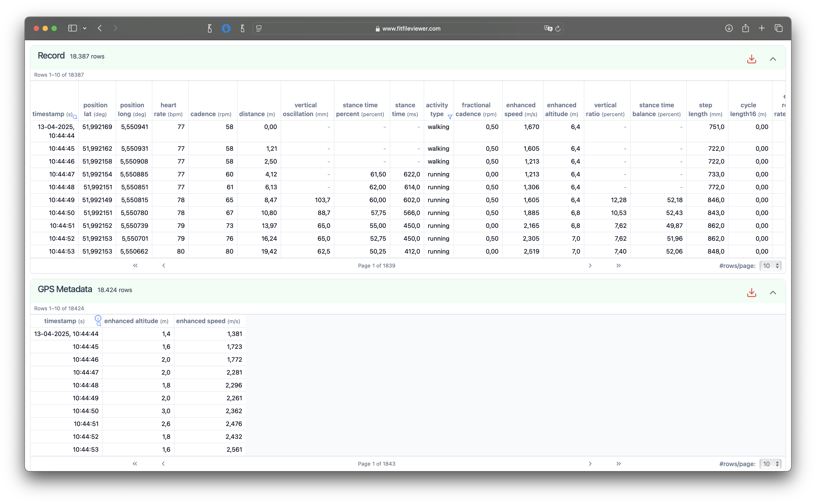816x504 pixels.
Task: Collapse the Record section
Action: pos(773,59)
